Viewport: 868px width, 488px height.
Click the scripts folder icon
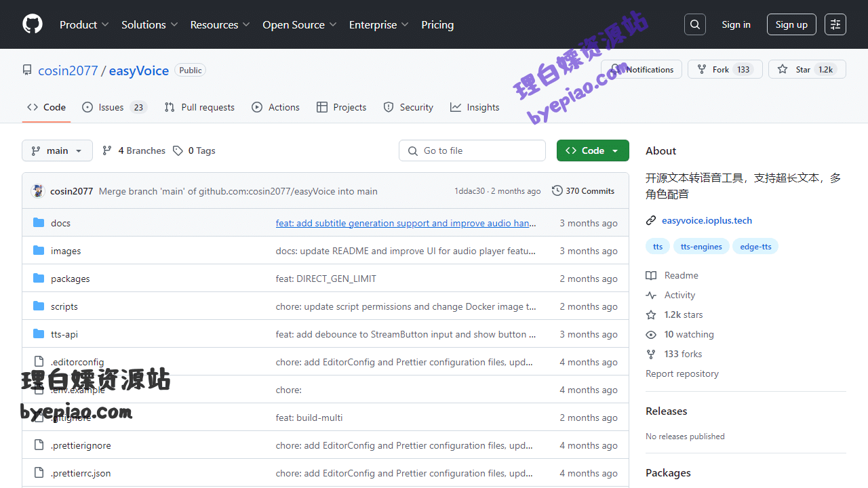[x=39, y=306]
